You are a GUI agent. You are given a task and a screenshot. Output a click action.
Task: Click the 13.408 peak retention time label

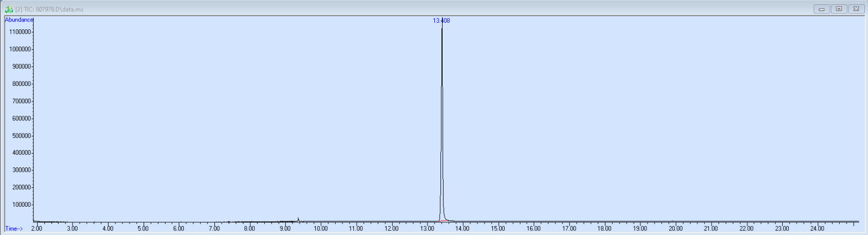click(441, 21)
